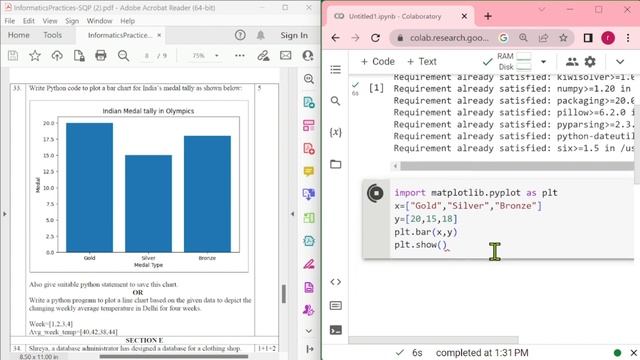The width and height of the screenshot is (640, 360).
Task: Add a new Text cell in Colab
Action: [422, 62]
